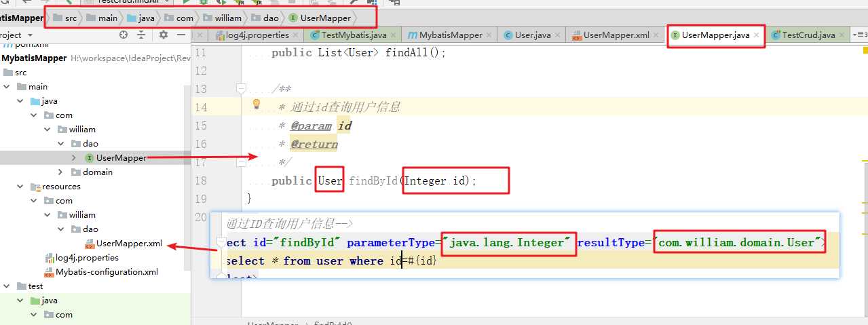This screenshot has height=325, width=868.
Task: Select MybatisMapper project root node
Action: pyautogui.click(x=34, y=58)
